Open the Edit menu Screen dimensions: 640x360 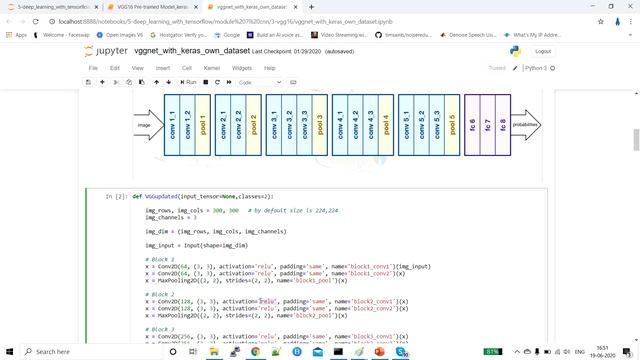pos(115,68)
